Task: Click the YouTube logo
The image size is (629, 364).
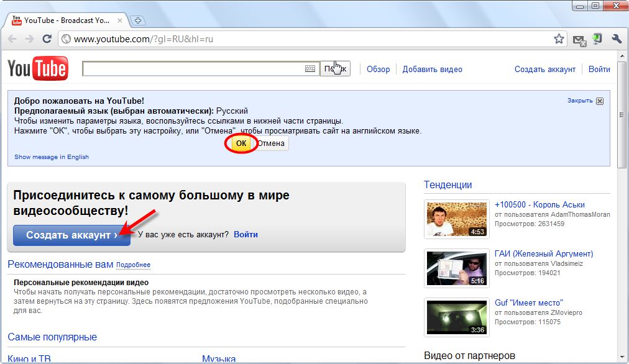Action: click(38, 68)
